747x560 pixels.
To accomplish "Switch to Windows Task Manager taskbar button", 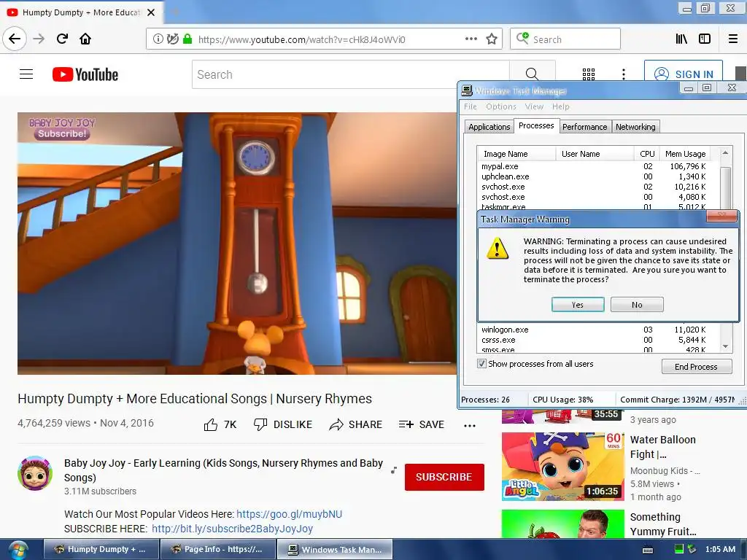I will click(x=336, y=549).
